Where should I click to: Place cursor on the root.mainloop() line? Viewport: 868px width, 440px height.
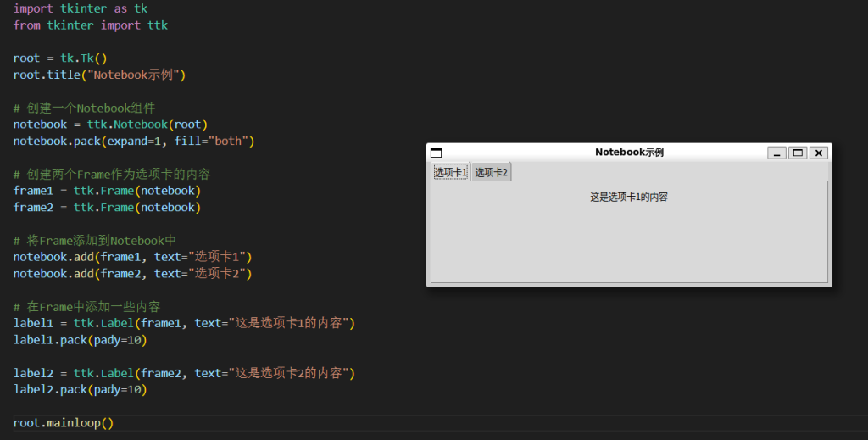coord(64,422)
